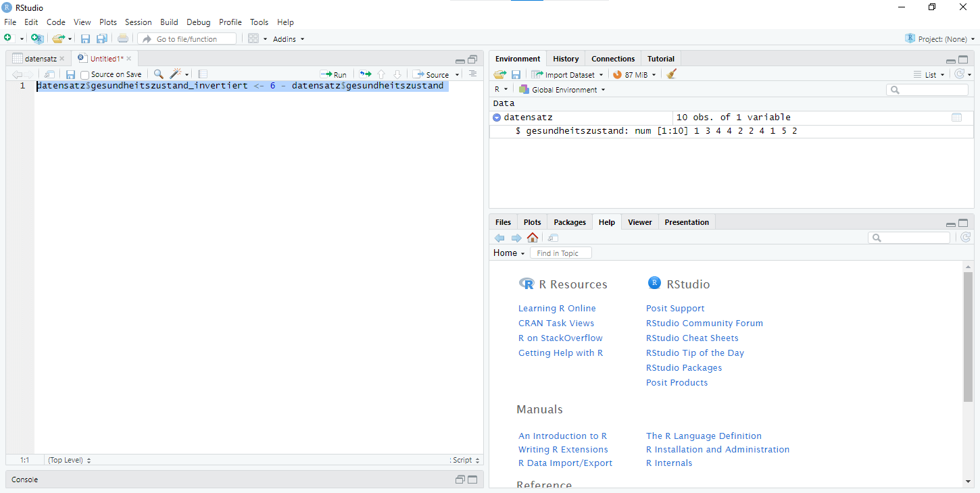Open An Introduction to R link
This screenshot has height=493, width=980.
pyautogui.click(x=562, y=436)
